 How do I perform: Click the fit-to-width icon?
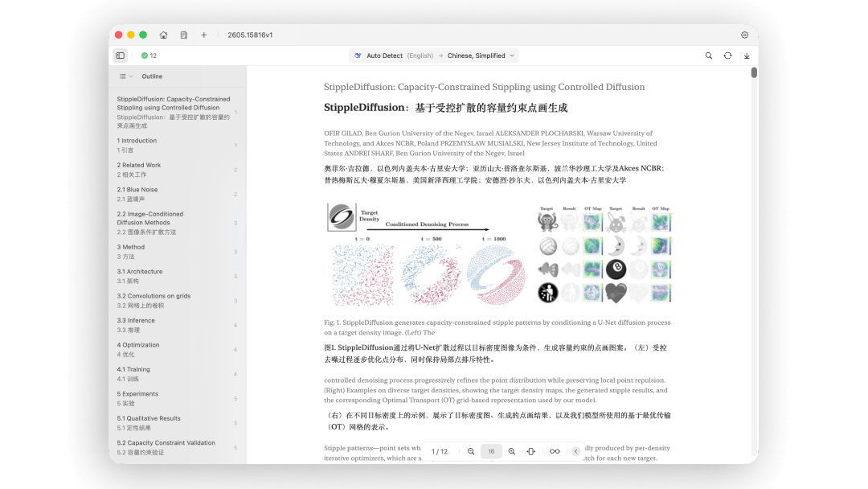click(x=531, y=451)
